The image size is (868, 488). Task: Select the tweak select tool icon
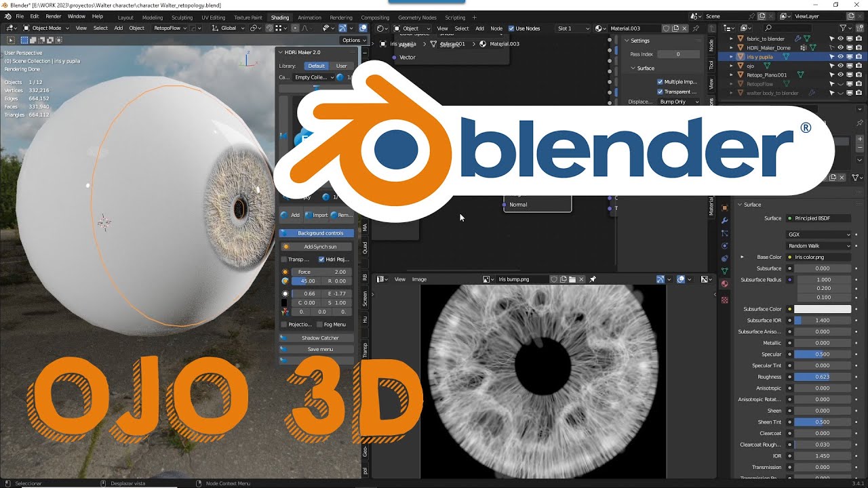(10, 40)
